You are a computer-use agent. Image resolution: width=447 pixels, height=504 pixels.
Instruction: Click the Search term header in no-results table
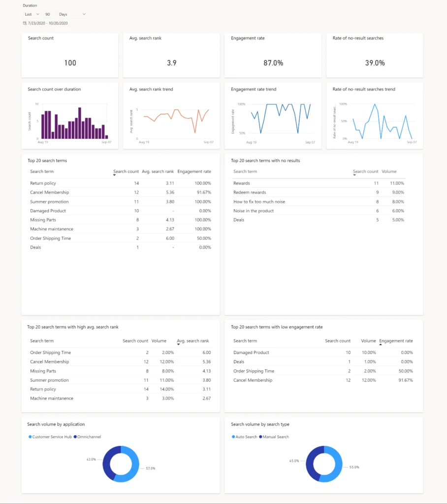tap(245, 171)
